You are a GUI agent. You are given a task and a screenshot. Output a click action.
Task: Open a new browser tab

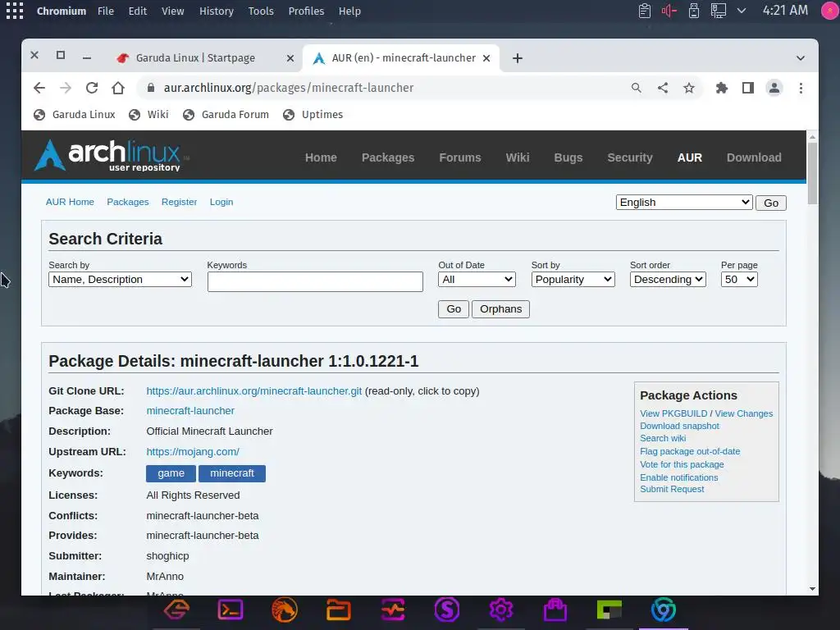tap(518, 58)
